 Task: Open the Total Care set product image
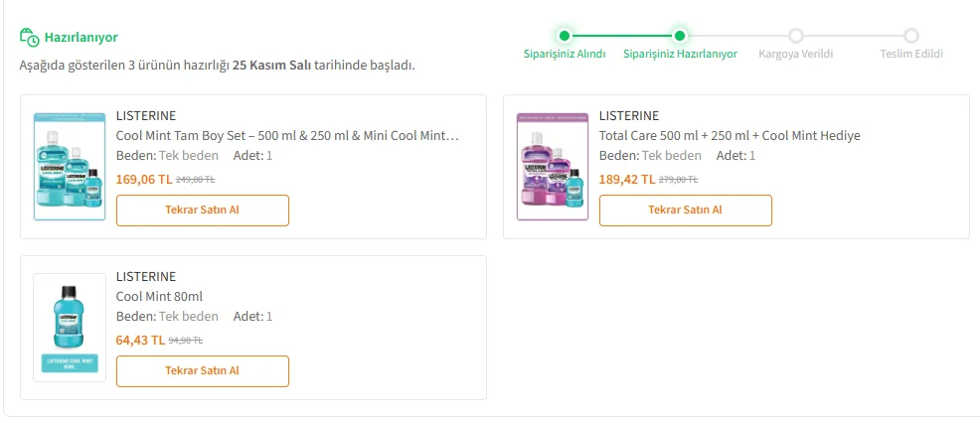coord(553,166)
